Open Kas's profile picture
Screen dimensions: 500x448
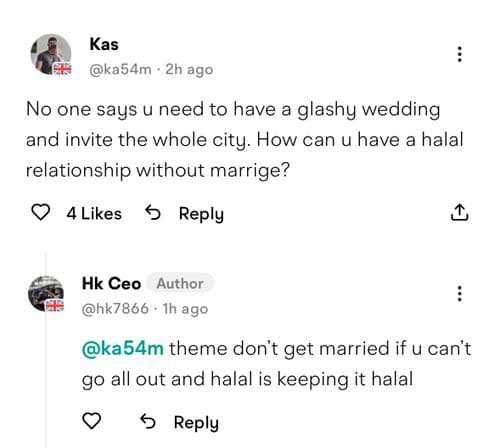click(51, 54)
